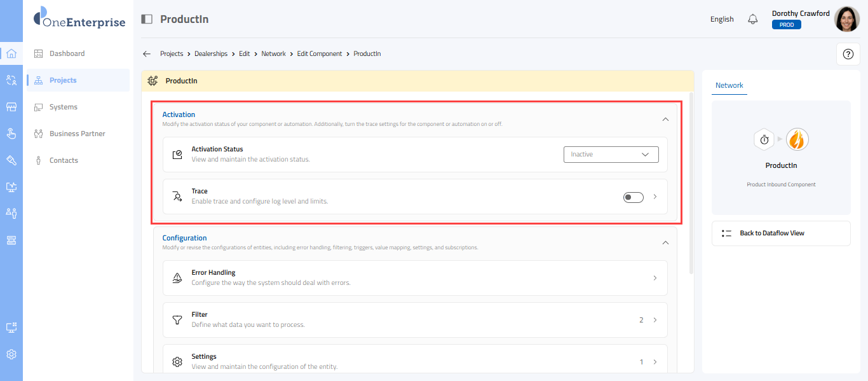Toggle the sidebar collapse panel icon
Screen dimensions: 868x381
[147, 19]
